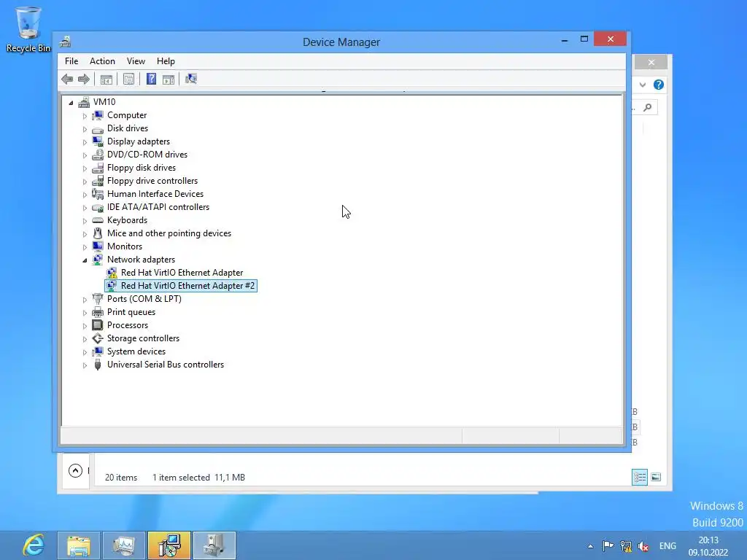Open the Recycle Bin desktop icon

click(28, 29)
